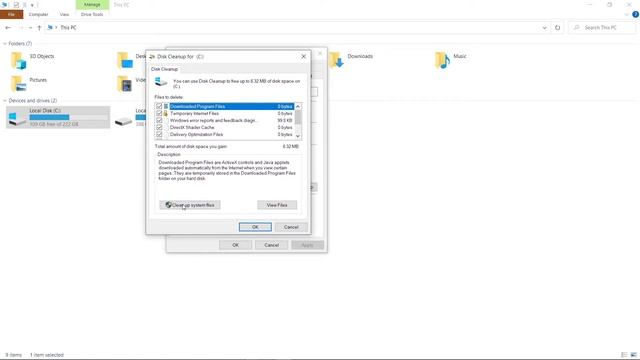Click the properties quick access toolbar icon
This screenshot has width=640, height=360.
point(16,4)
